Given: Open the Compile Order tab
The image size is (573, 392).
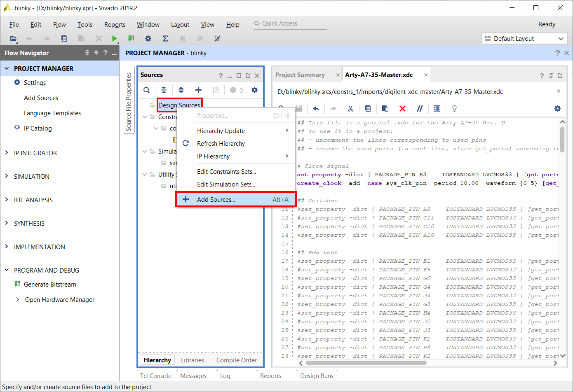Looking at the screenshot, I should click(x=237, y=360).
